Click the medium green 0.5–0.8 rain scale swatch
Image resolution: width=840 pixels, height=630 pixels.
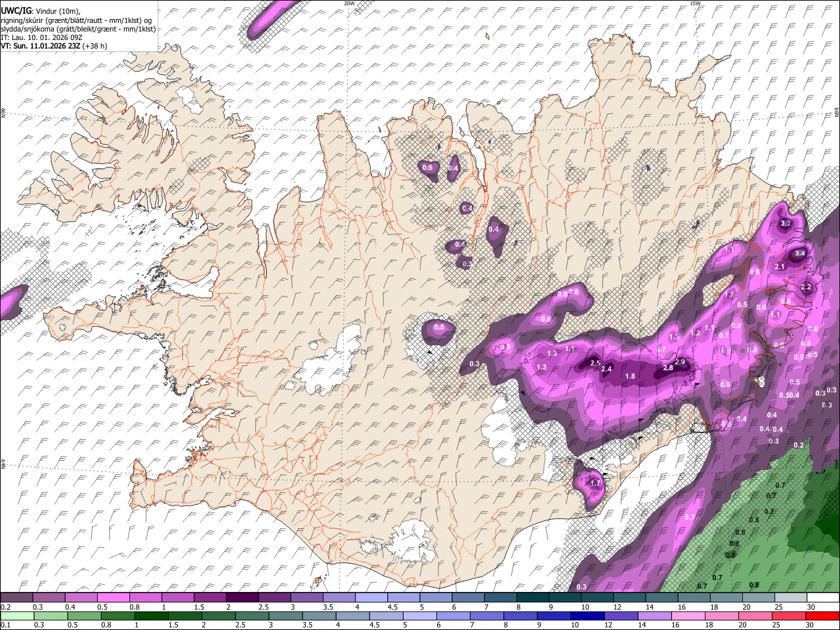click(85, 616)
